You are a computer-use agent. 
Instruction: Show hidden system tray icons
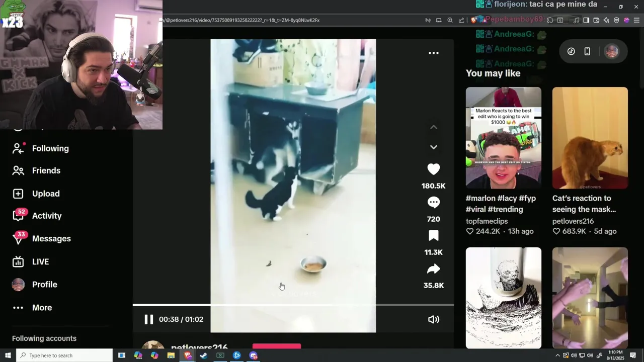(557, 355)
